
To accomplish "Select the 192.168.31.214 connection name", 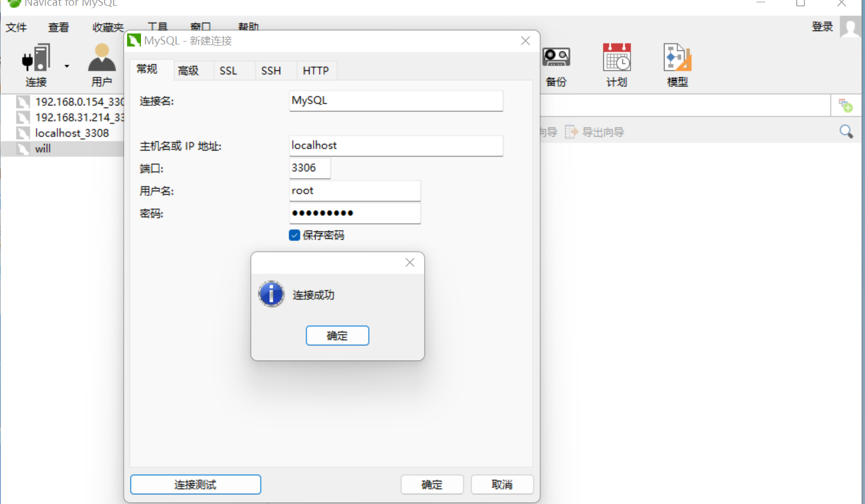I will coord(80,118).
